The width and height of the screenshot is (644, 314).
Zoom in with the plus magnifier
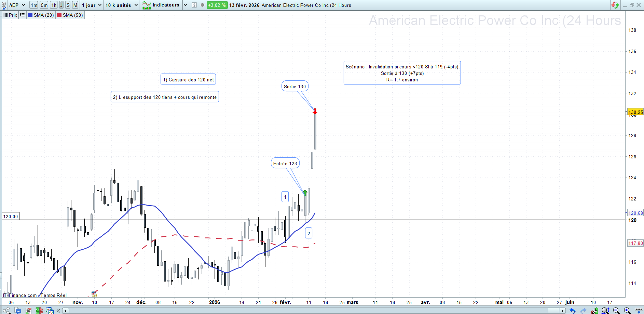(627, 311)
